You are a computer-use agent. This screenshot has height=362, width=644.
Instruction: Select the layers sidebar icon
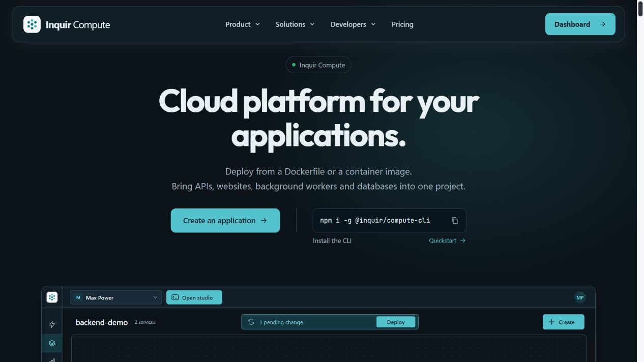coord(52,343)
